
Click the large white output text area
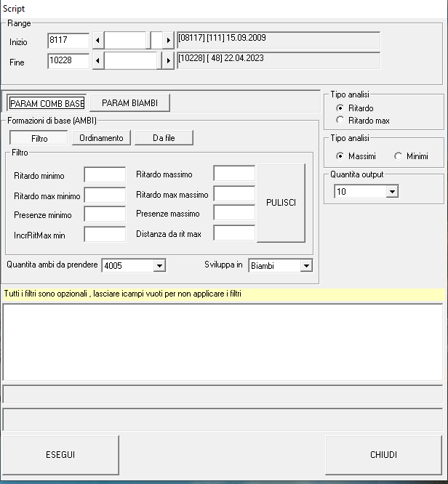click(223, 342)
